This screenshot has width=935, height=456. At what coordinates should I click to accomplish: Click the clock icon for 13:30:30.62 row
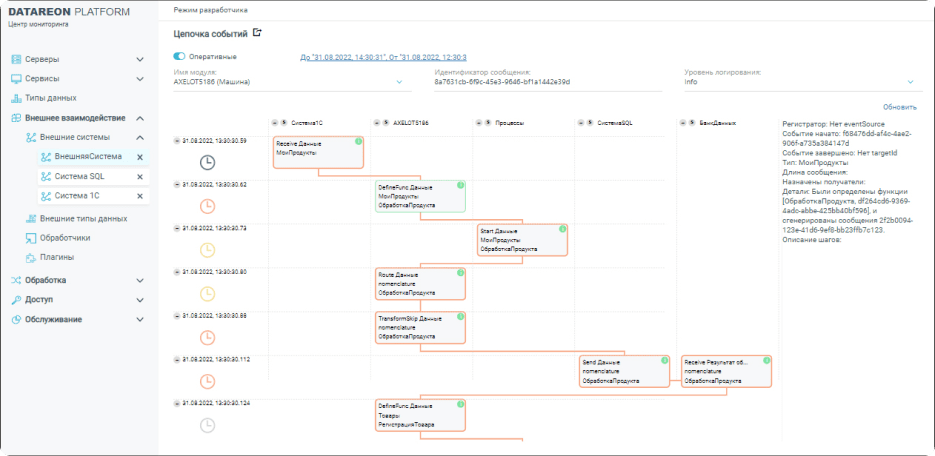[207, 206]
